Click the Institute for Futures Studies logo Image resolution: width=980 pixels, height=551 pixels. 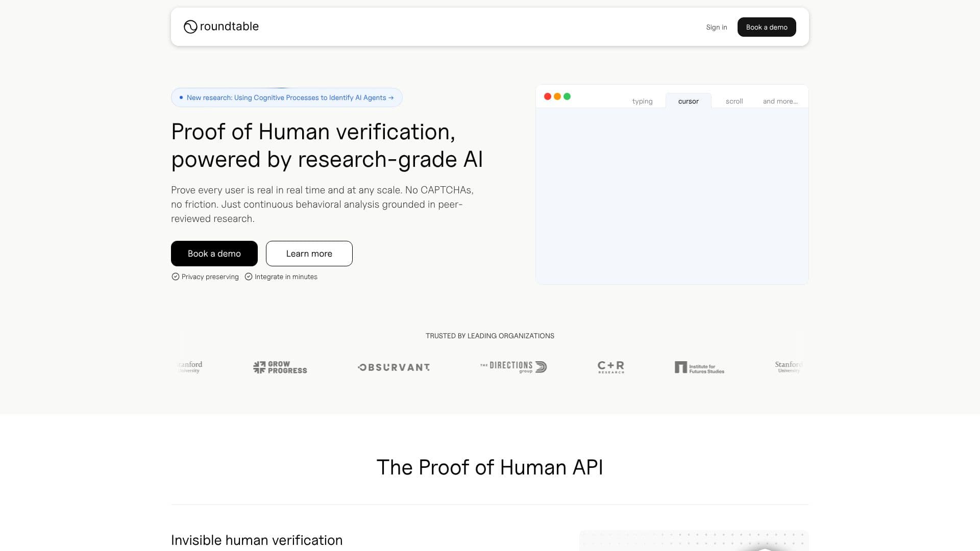(x=699, y=368)
